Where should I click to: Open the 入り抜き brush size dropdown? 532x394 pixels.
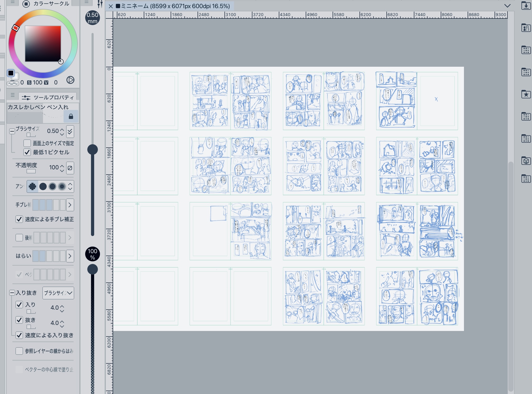pos(58,293)
